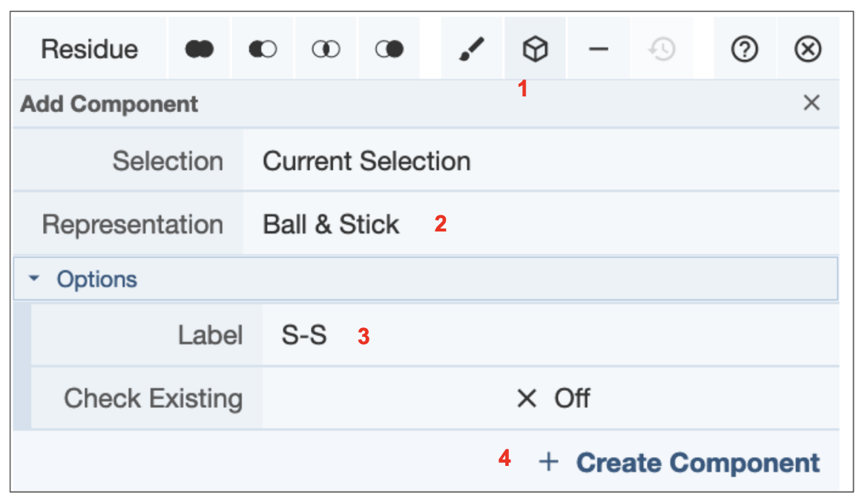Screen dimensions: 868x503
Task: Click the subtract selection icon
Action: point(263,50)
